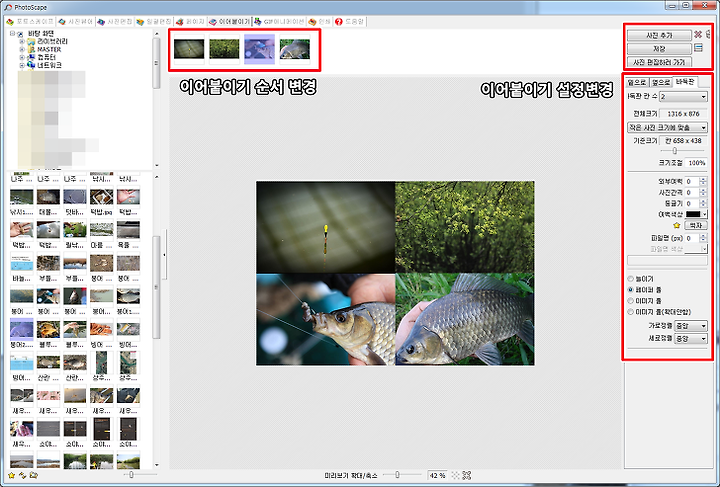Open the 일괄편집 tab

(x=154, y=22)
